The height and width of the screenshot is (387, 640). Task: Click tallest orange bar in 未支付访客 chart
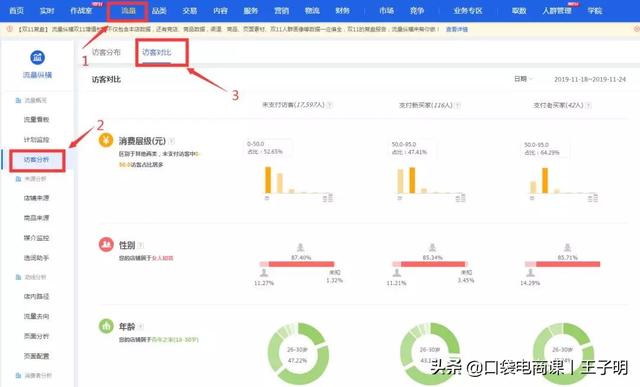(x=268, y=180)
